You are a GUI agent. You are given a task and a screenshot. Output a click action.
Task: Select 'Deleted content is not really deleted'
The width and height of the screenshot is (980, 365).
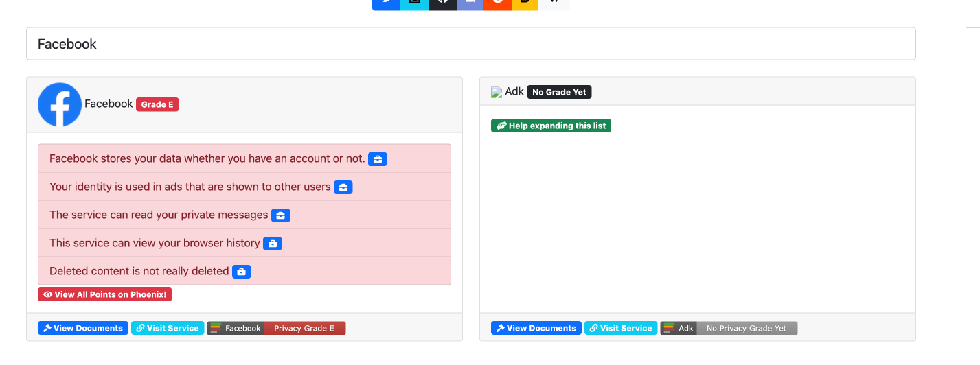(139, 271)
